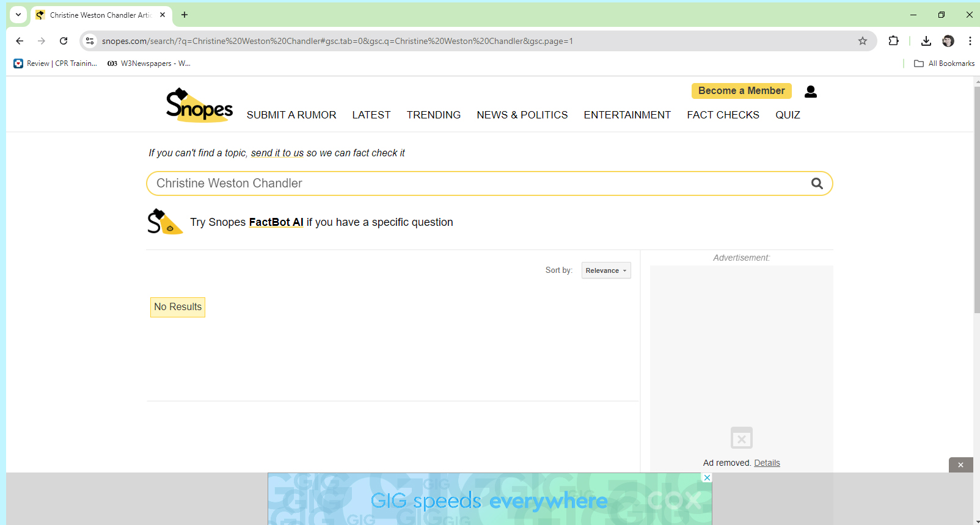Open All Bookmarks folder
Screen dimensions: 980x525
(x=944, y=63)
